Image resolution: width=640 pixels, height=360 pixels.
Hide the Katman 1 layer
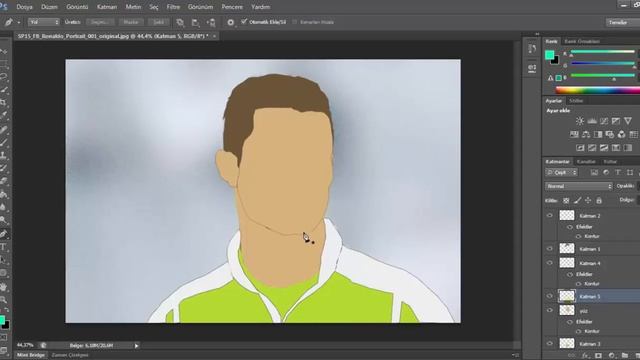549,249
